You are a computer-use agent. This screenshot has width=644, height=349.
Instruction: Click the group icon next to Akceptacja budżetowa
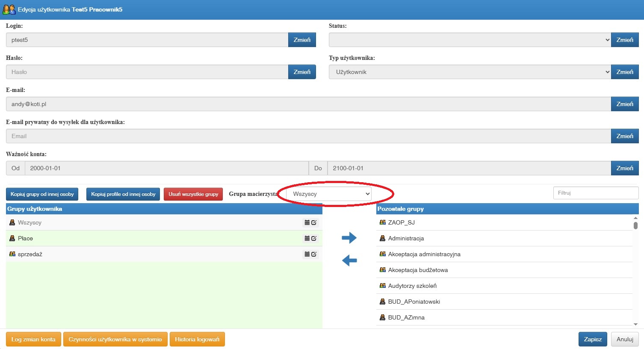pyautogui.click(x=383, y=270)
